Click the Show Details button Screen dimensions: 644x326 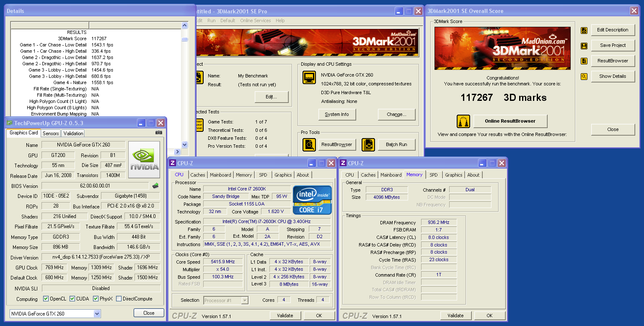pyautogui.click(x=613, y=77)
